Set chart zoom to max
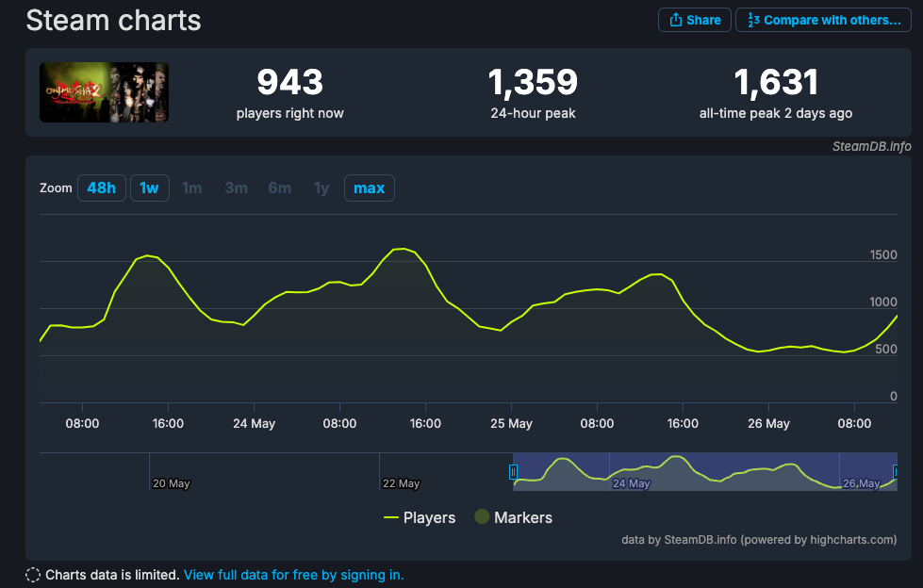Screen dimensions: 923x588 point(369,188)
